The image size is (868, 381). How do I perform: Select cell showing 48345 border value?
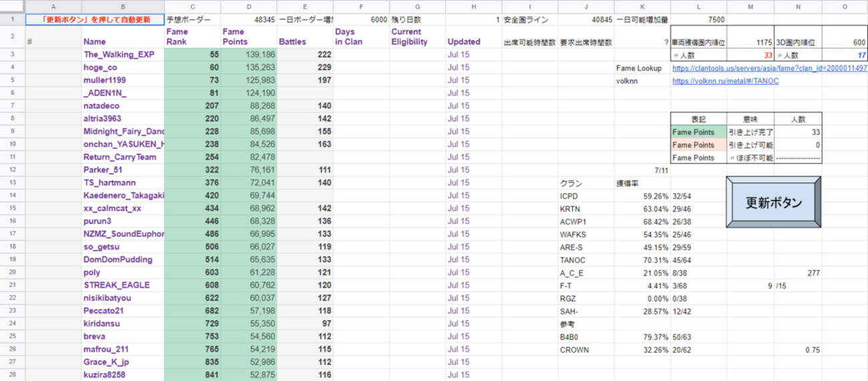coord(249,19)
